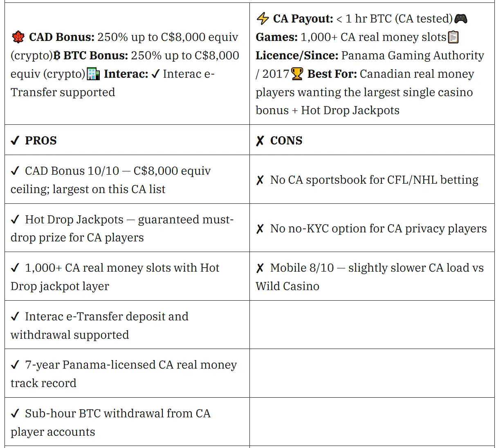Click the bank building icon beside Interac

tap(94, 74)
